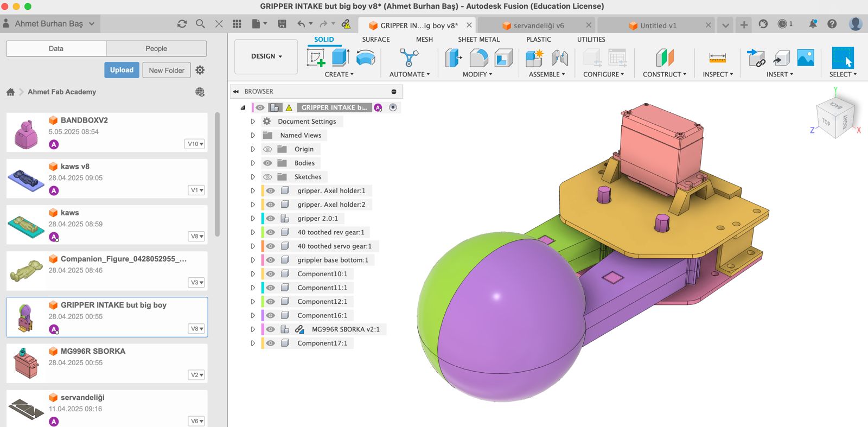Hide the Bodies folder
868x427 pixels.
coord(267,163)
